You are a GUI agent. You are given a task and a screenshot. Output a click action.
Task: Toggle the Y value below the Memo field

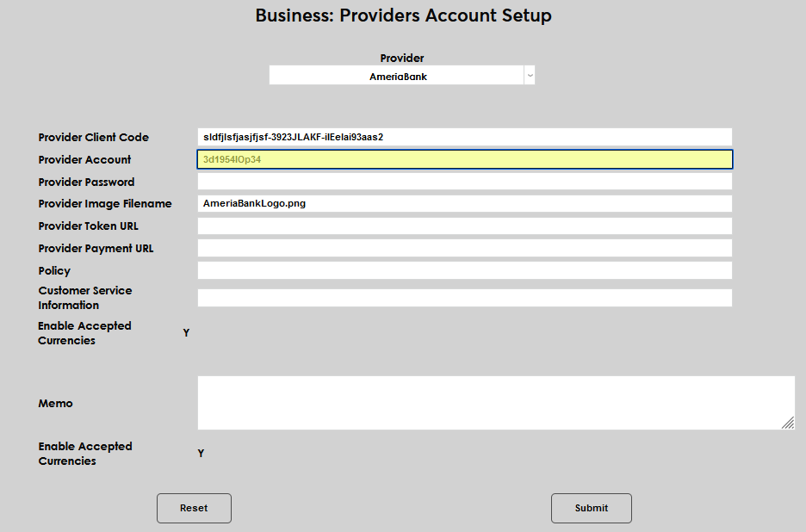pos(201,454)
